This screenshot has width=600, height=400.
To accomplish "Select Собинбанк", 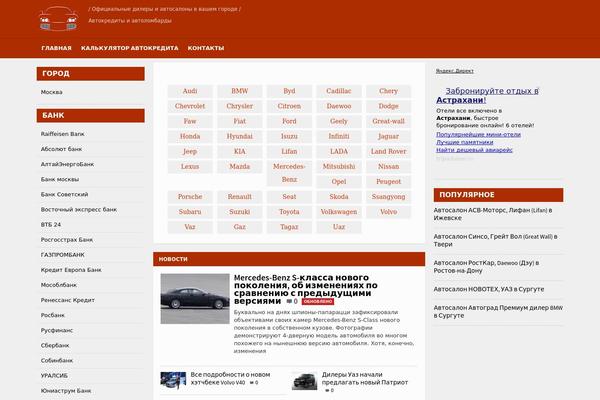I will point(57,361).
